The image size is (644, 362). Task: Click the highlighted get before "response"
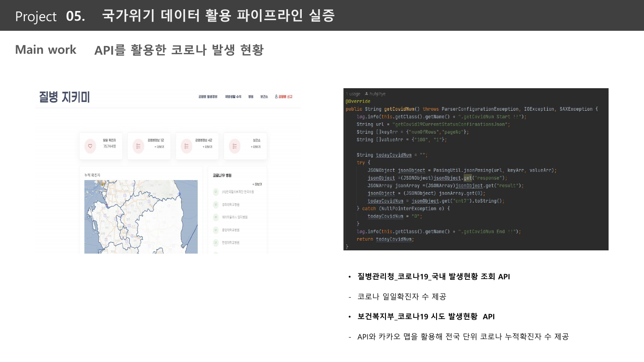pos(467,178)
